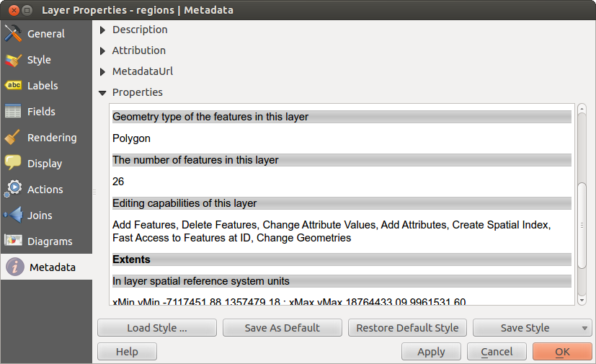Image resolution: width=596 pixels, height=364 pixels.
Task: Select the Rendering brush icon
Action: pyautogui.click(x=13, y=138)
